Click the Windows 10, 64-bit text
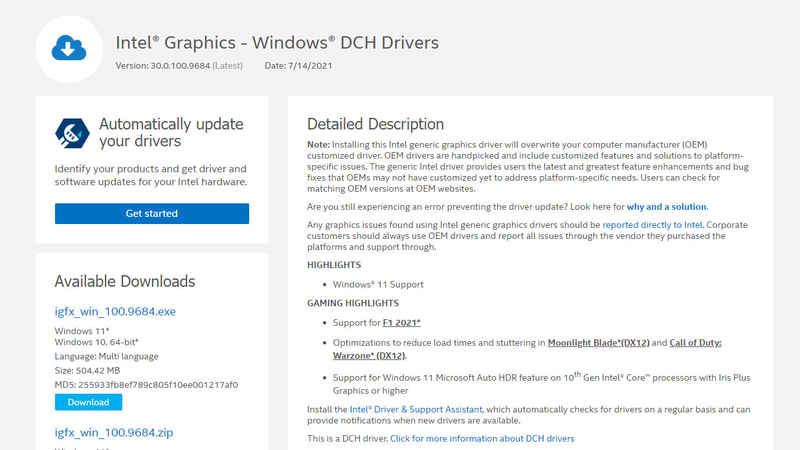Image resolution: width=800 pixels, height=450 pixels. point(96,342)
